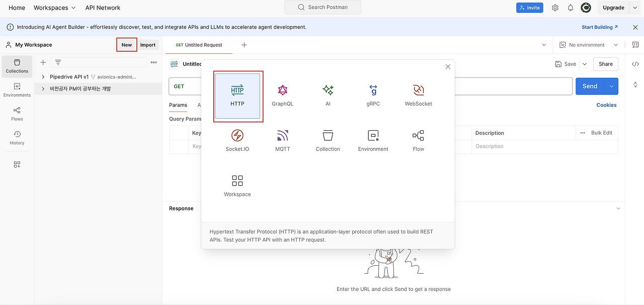Click New button in workspace header
This screenshot has height=305, width=644.
click(127, 45)
